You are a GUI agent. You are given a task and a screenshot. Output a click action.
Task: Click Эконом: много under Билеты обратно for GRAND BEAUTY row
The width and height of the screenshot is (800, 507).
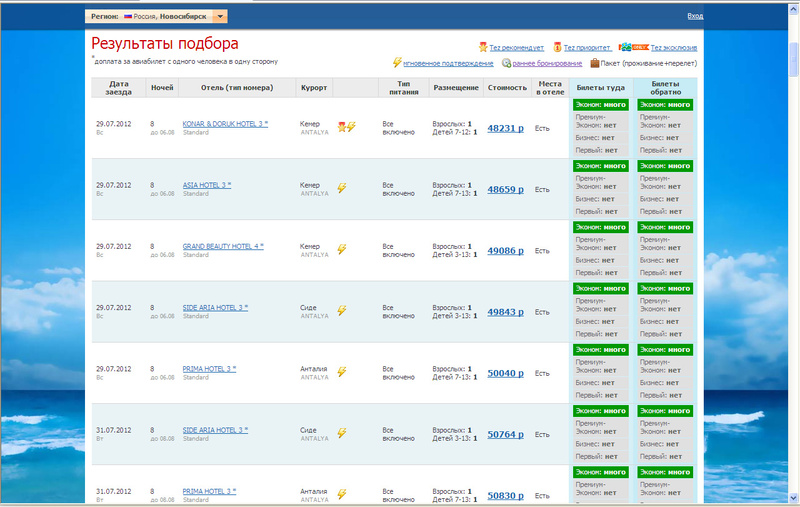click(665, 227)
